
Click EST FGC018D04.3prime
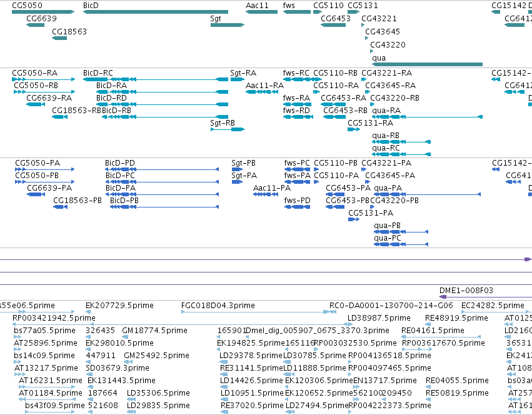click(x=259, y=312)
